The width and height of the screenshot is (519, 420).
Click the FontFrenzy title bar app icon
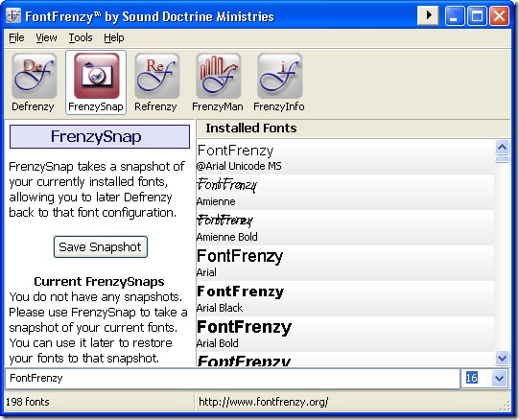(13, 15)
